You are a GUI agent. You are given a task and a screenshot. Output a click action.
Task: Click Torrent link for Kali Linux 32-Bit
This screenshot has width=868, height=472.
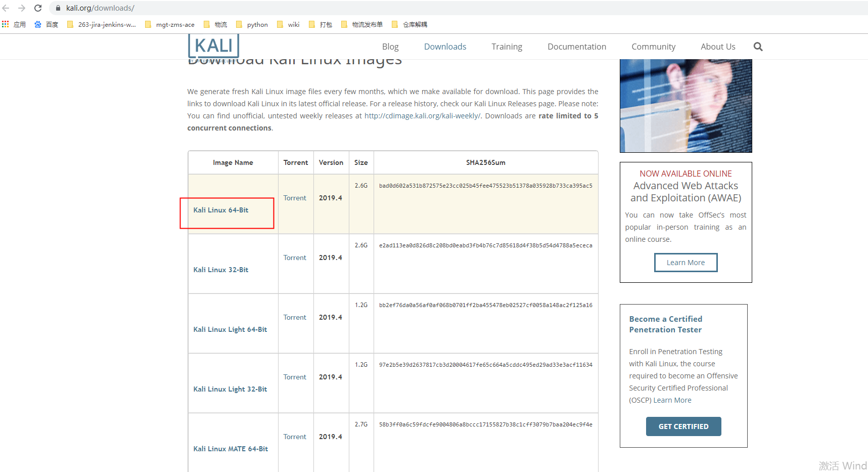click(x=295, y=258)
